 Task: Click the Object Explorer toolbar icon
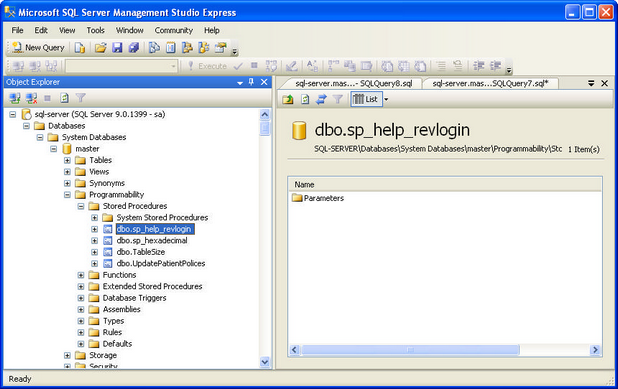[187, 48]
